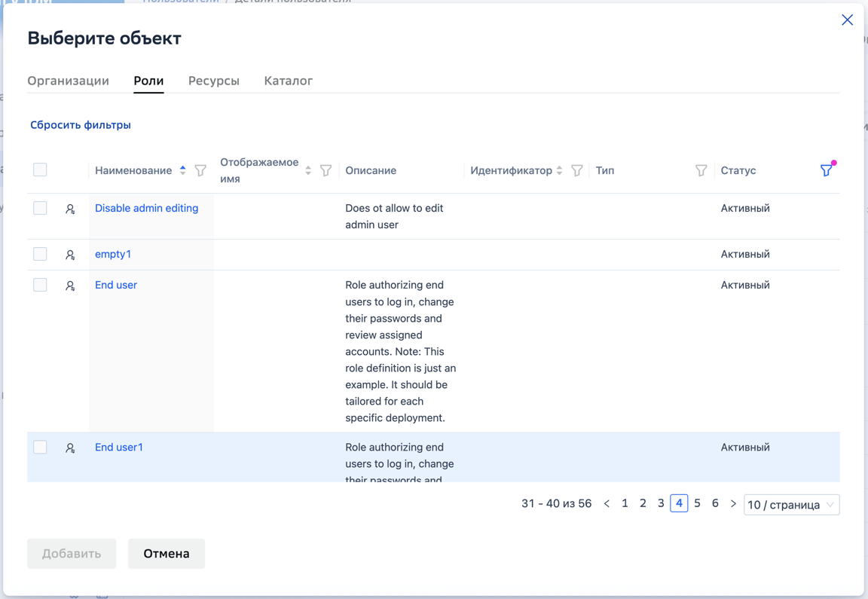Go to page 5 in pagination
The image size is (868, 599).
pyautogui.click(x=697, y=503)
